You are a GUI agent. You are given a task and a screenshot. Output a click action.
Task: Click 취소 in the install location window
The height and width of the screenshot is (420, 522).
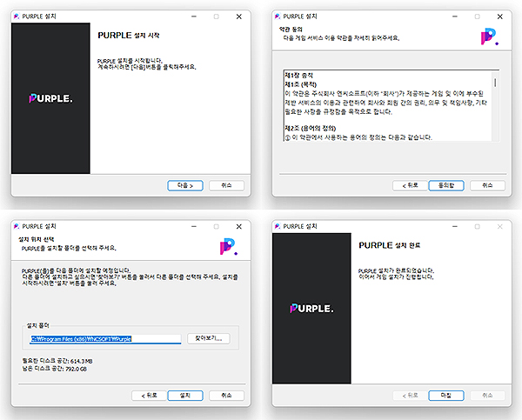(x=226, y=396)
